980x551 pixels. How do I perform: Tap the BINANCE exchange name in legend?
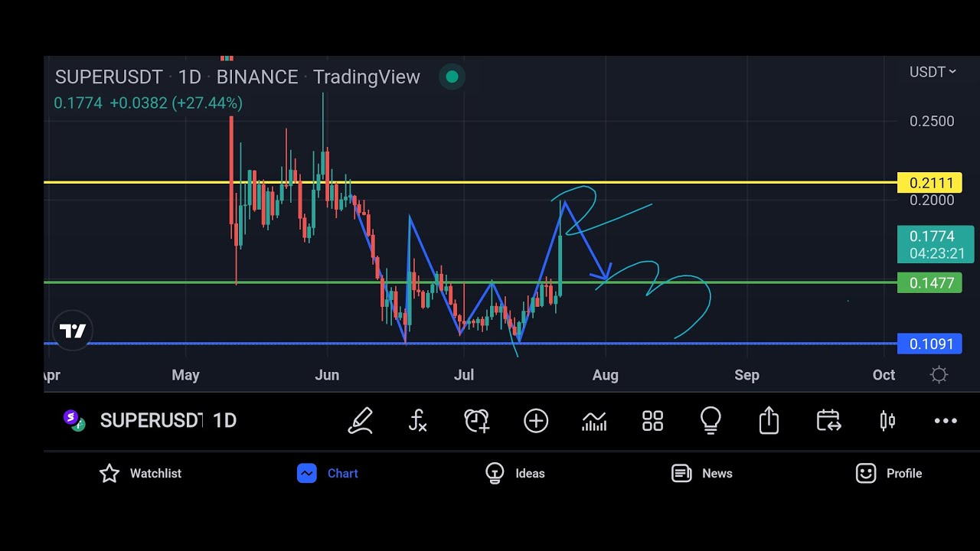tap(257, 77)
